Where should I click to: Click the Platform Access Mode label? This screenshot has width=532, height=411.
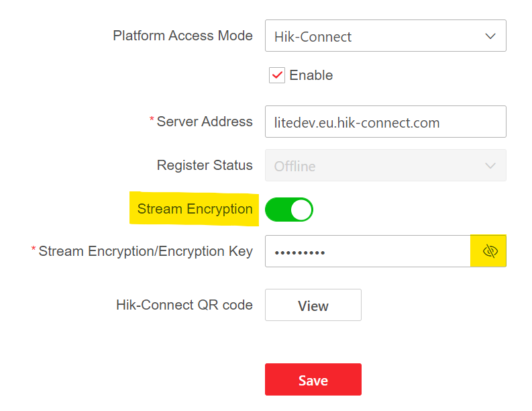click(182, 36)
